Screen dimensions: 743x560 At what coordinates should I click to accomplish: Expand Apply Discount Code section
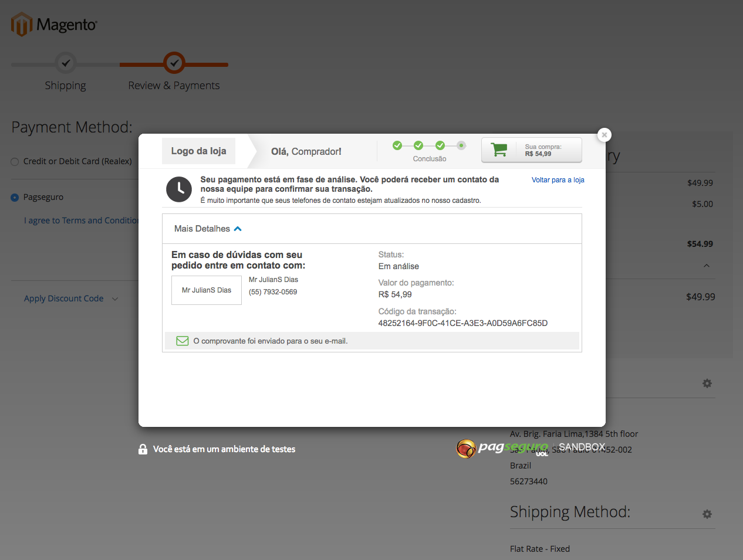(x=71, y=298)
